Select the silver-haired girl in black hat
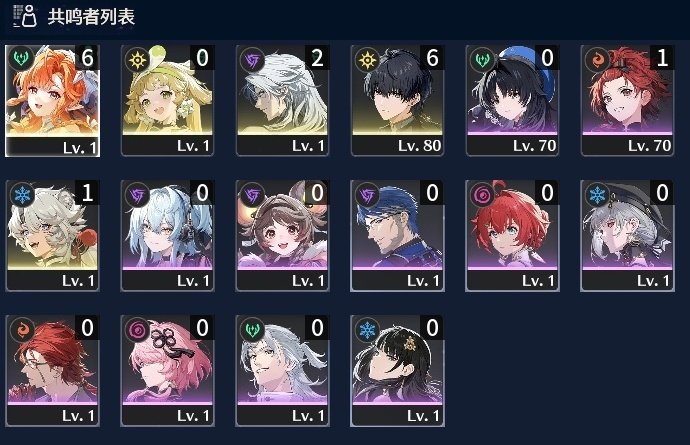The image size is (690, 445). [x=627, y=236]
